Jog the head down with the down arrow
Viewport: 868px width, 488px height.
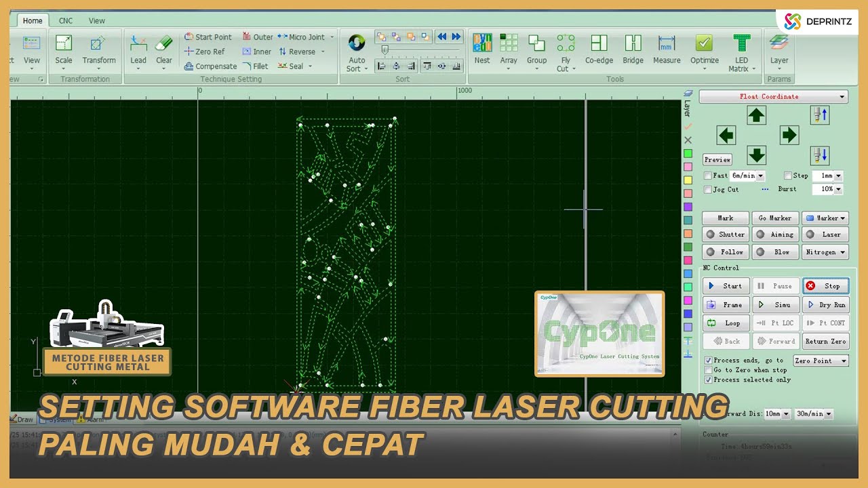757,155
